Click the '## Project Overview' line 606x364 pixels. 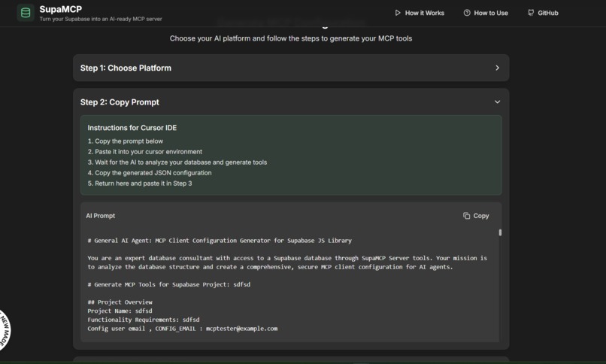point(120,302)
